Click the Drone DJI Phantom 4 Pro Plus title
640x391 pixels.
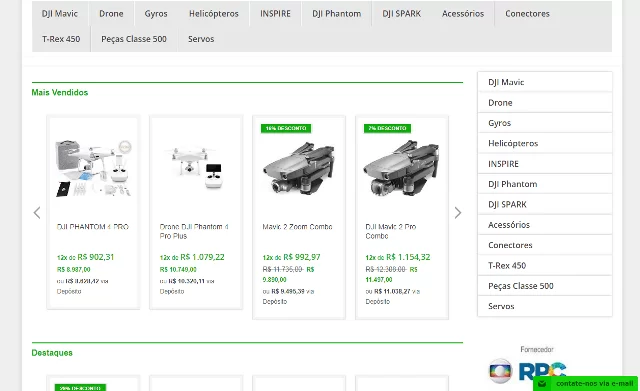(x=194, y=231)
